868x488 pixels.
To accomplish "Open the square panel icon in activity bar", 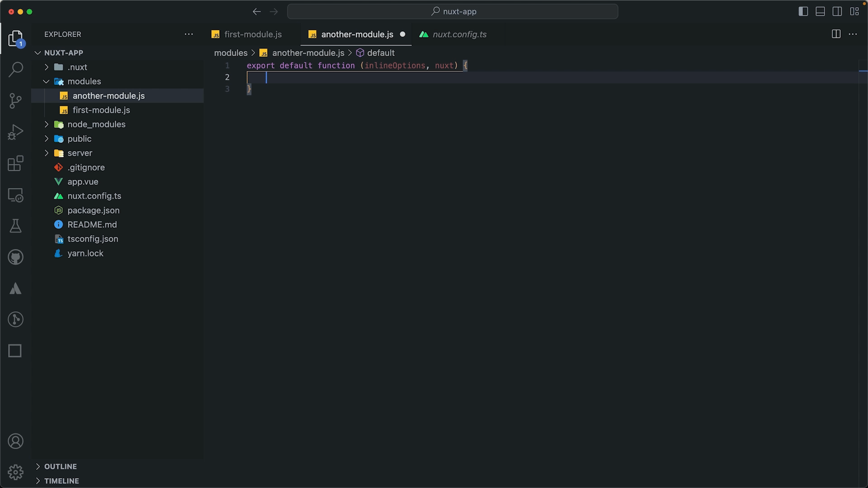I will click(x=15, y=351).
